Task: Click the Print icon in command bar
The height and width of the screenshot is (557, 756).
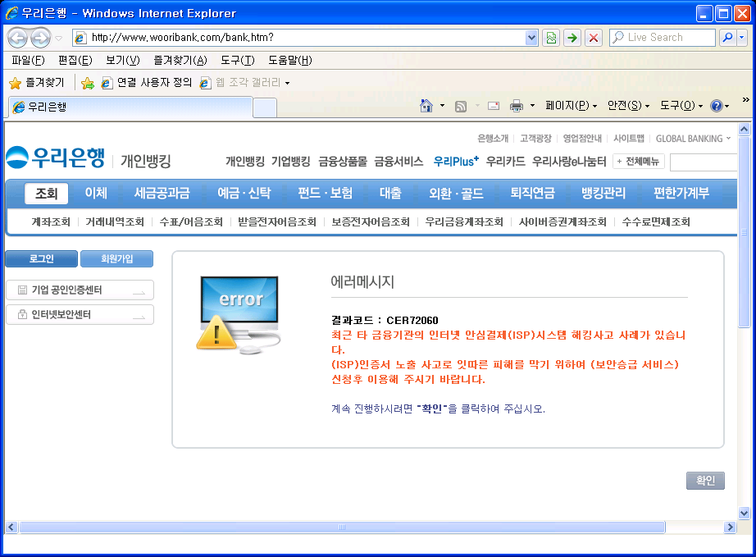Action: (517, 106)
